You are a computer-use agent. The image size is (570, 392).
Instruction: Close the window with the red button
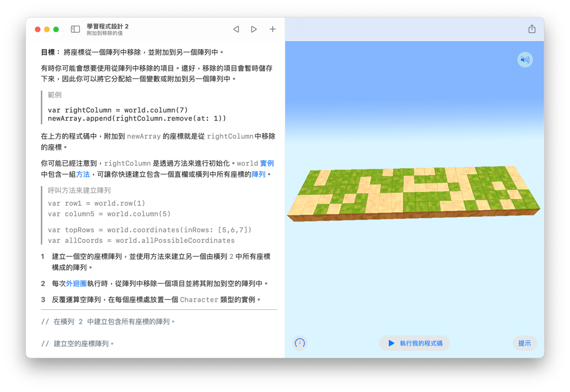point(37,30)
